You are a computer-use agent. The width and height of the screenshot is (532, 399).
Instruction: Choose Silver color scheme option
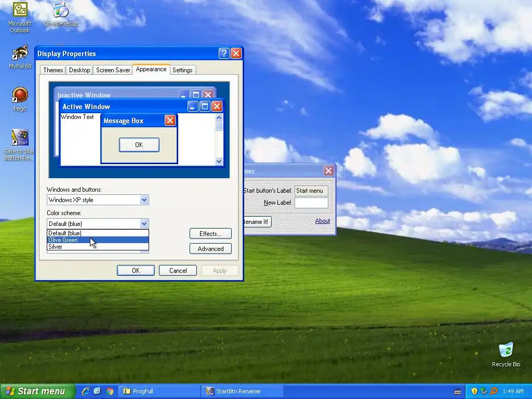click(x=98, y=247)
